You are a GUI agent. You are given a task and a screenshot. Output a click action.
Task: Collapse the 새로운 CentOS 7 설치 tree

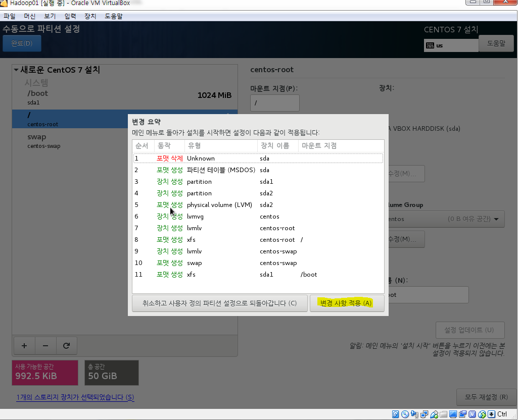point(16,70)
